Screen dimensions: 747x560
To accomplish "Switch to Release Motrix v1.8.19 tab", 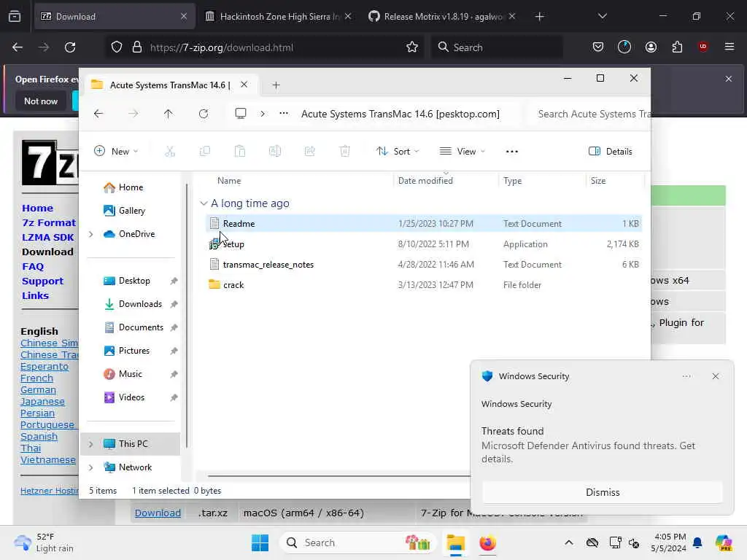I will (442, 16).
